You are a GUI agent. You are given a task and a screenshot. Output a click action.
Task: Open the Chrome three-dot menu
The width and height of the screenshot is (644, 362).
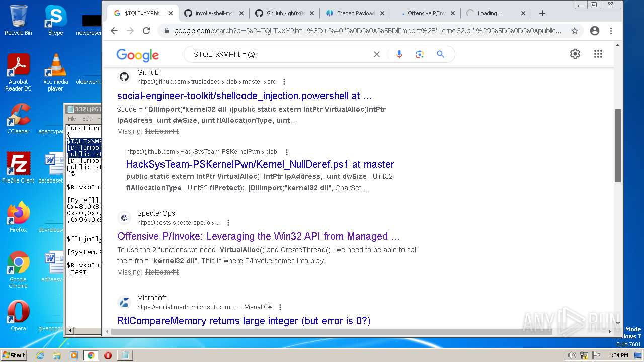click(611, 31)
